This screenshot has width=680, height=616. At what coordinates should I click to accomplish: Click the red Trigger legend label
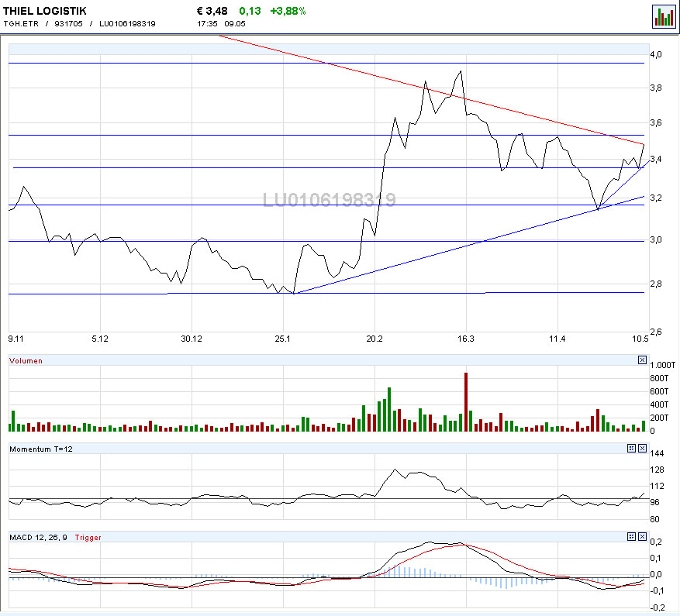tap(88, 538)
